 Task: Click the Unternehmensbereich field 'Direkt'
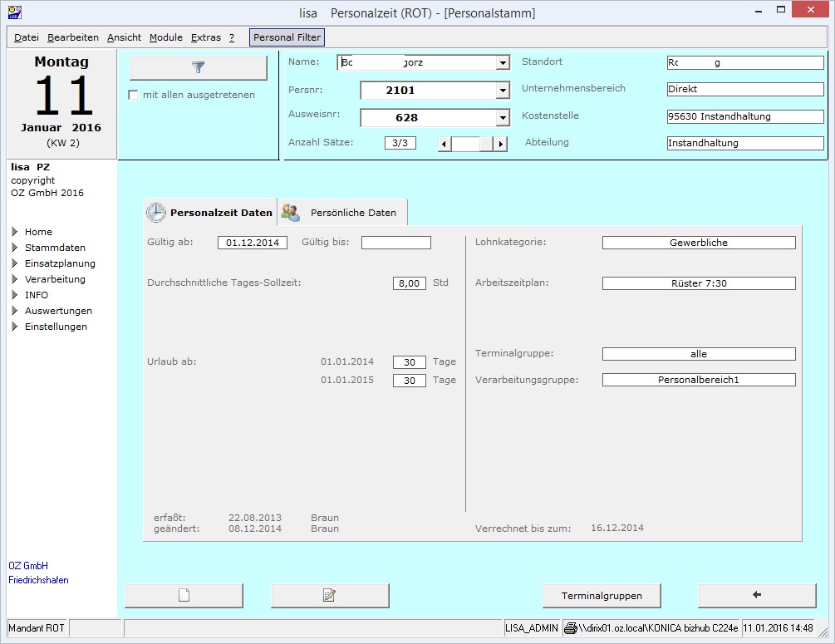tap(745, 90)
